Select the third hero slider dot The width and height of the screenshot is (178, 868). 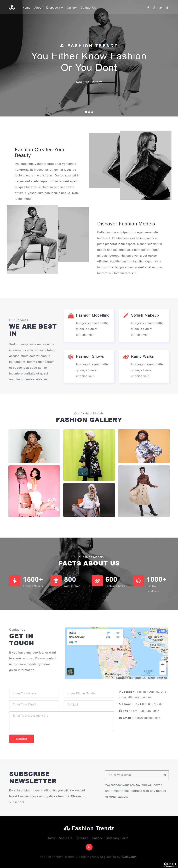pyautogui.click(x=92, y=112)
